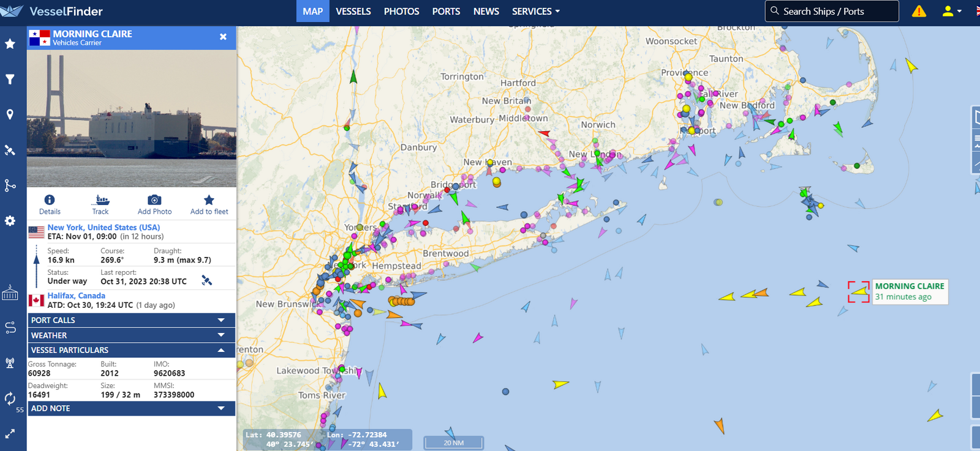Click the yellow warning triangle icon
The width and height of the screenshot is (980, 451).
(x=919, y=11)
